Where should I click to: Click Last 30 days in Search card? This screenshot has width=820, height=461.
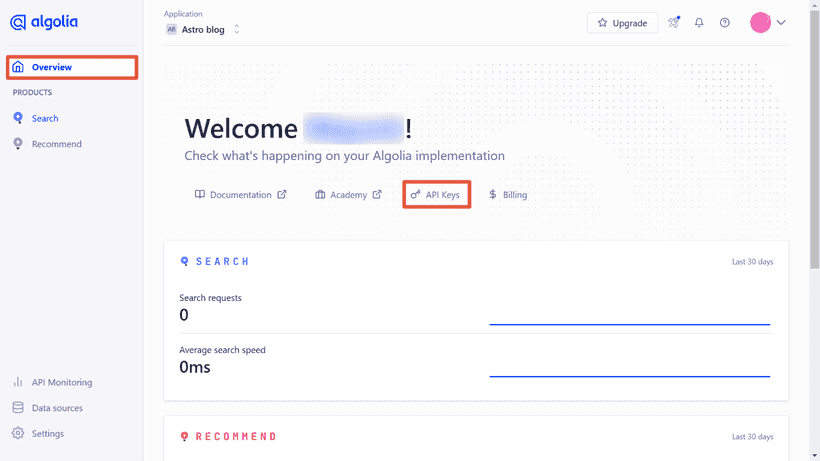pos(753,262)
